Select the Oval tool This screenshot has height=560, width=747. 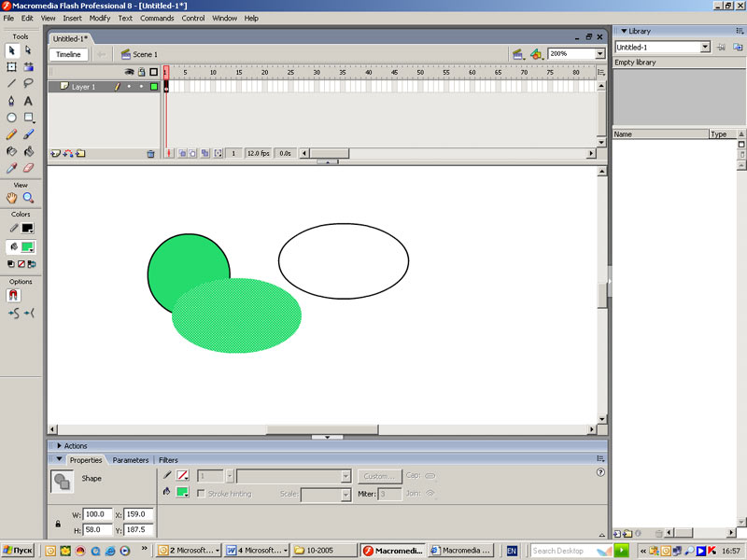coord(12,118)
